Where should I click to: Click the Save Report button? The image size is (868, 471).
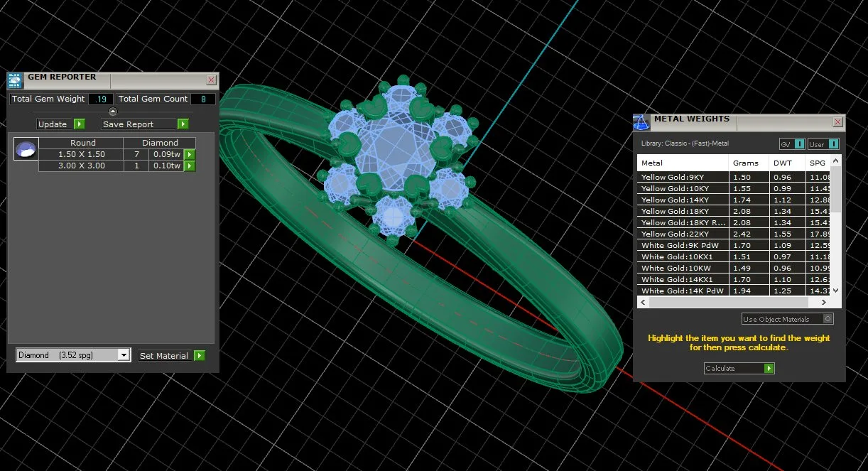(145, 124)
